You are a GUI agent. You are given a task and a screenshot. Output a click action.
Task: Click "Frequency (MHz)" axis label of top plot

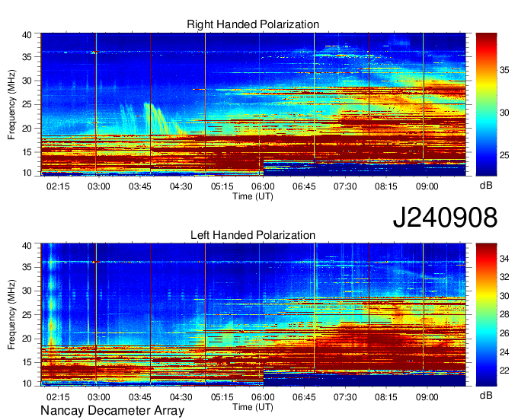11,104
